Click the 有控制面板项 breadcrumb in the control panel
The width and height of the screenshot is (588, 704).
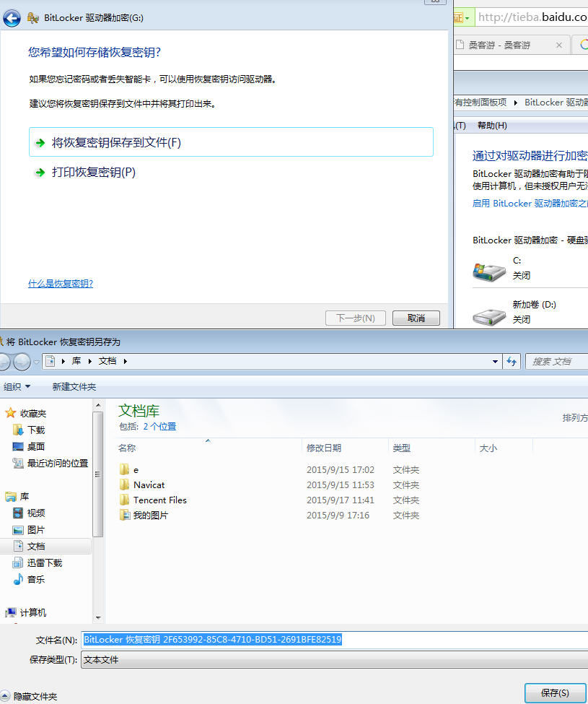[481, 103]
